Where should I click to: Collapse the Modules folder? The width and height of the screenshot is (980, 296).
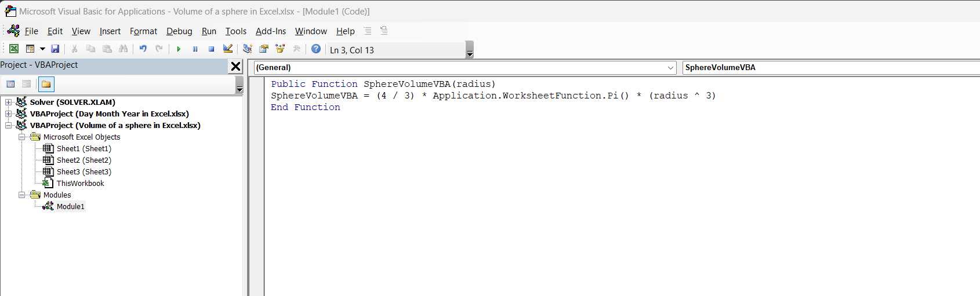(x=22, y=195)
